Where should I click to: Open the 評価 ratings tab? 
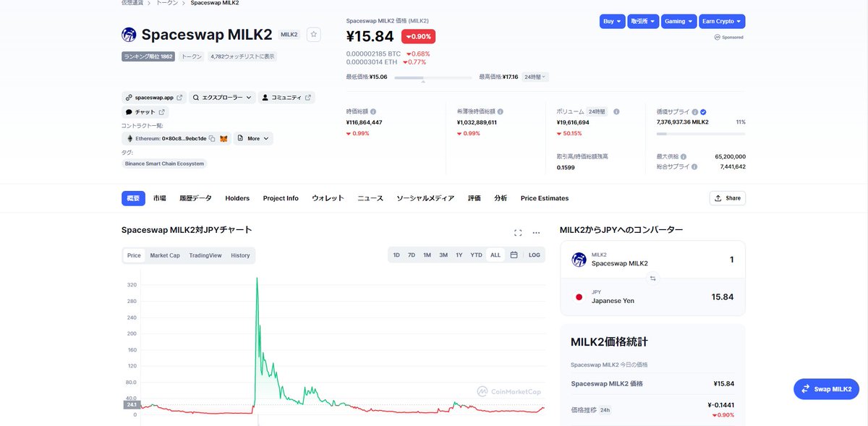coord(475,198)
